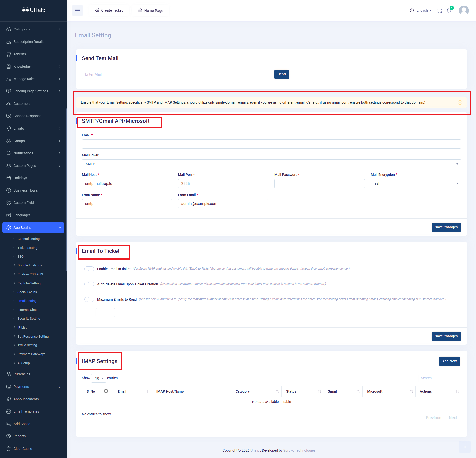Screen dimensions: 476x458
Task: Open Security Setting submenu item
Action: (29, 319)
